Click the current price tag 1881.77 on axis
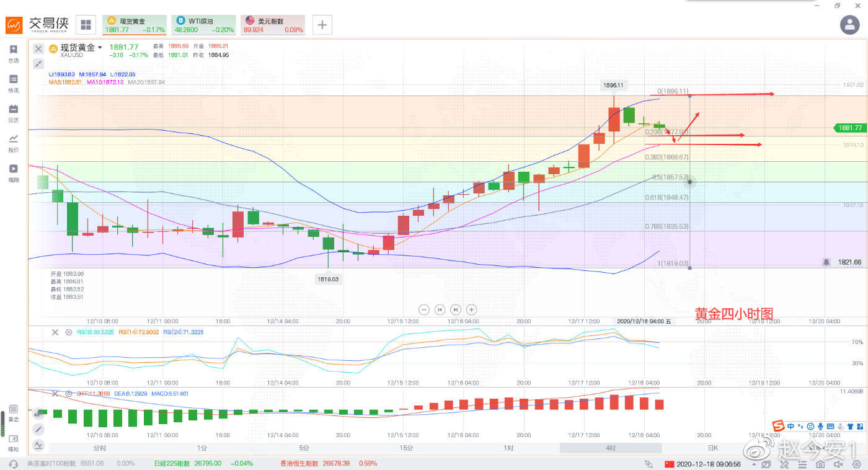The image size is (868, 470). [849, 128]
